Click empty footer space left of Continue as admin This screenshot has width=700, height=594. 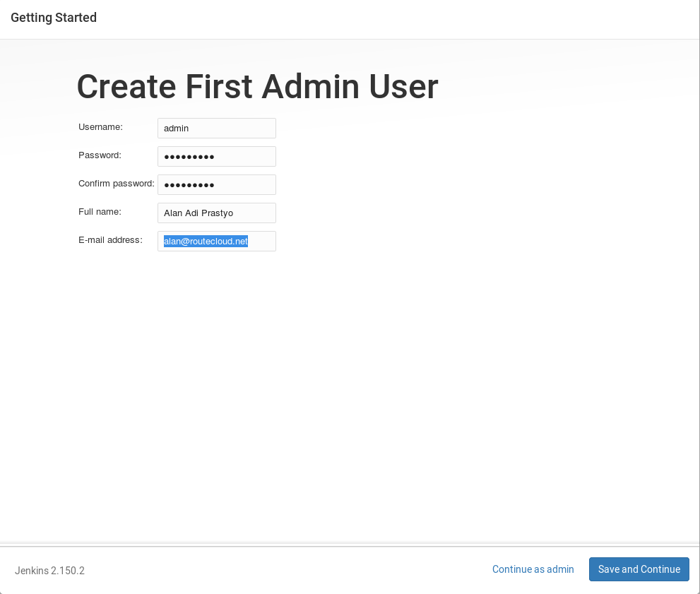click(285, 570)
